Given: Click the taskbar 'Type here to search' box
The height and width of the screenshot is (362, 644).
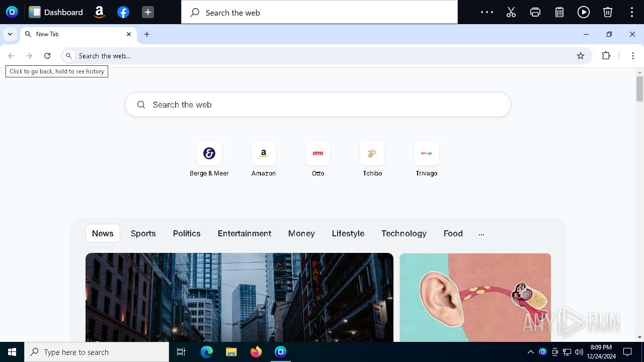Looking at the screenshot, I should pyautogui.click(x=97, y=352).
